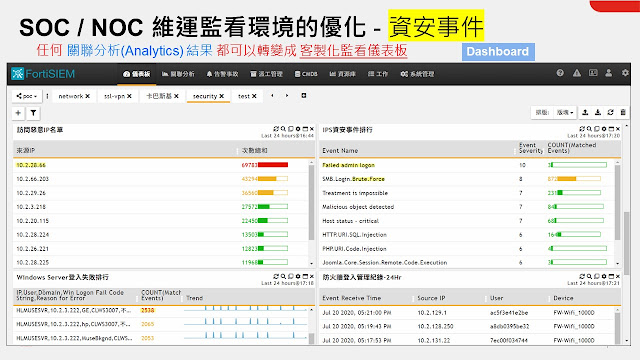
Task: Open the CMDB menu
Action: click(306, 74)
